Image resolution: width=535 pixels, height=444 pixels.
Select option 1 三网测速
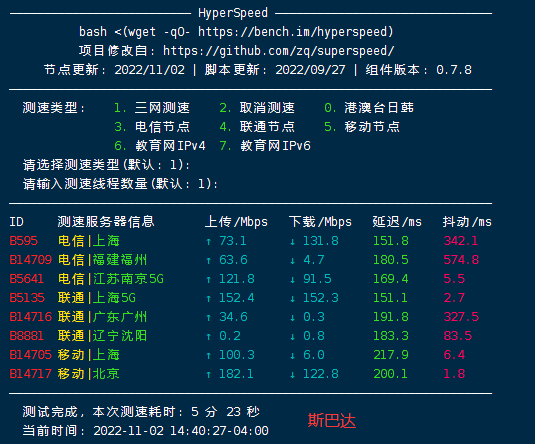coord(152,108)
